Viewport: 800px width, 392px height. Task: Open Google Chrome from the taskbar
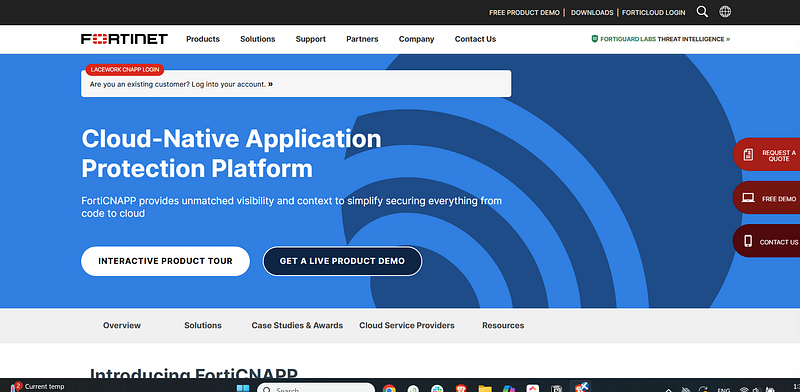389,388
